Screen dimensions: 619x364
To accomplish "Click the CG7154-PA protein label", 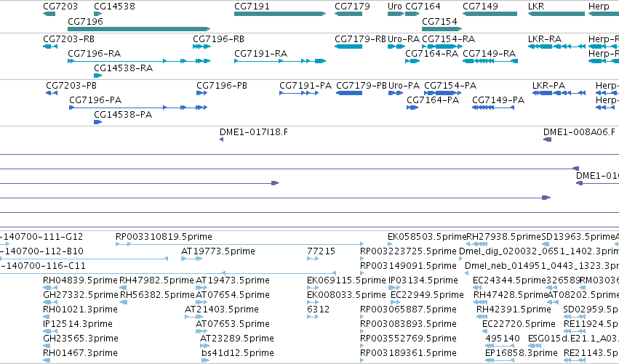I will [450, 86].
